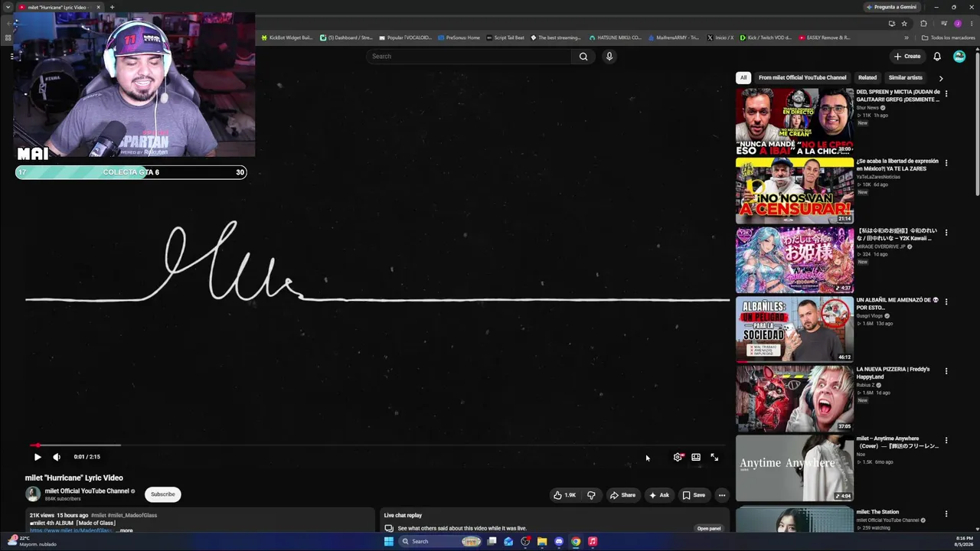
Task: Dislike this video
Action: click(x=590, y=495)
